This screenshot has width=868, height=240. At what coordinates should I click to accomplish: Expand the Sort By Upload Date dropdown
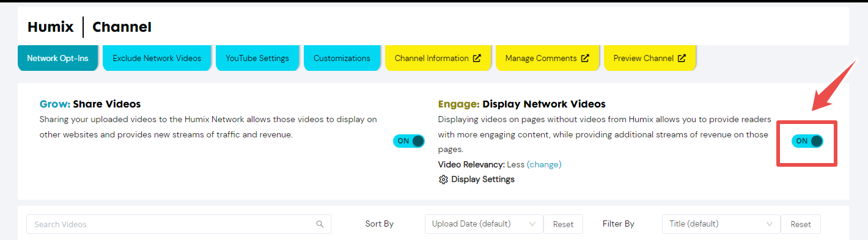click(484, 224)
